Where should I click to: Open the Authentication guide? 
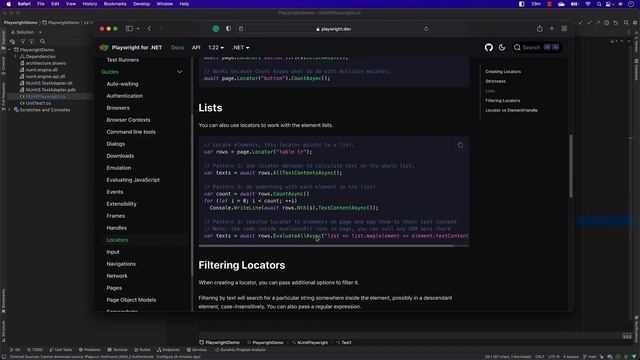click(x=124, y=96)
